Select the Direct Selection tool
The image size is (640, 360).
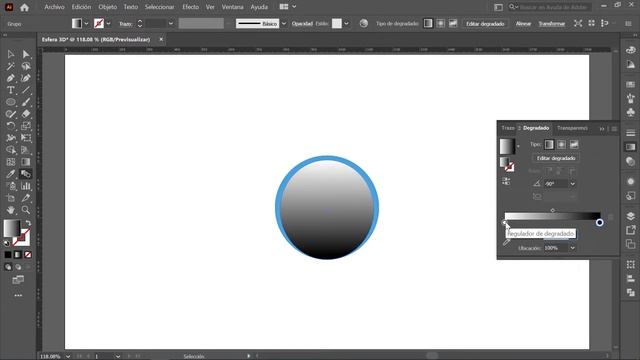[26, 54]
